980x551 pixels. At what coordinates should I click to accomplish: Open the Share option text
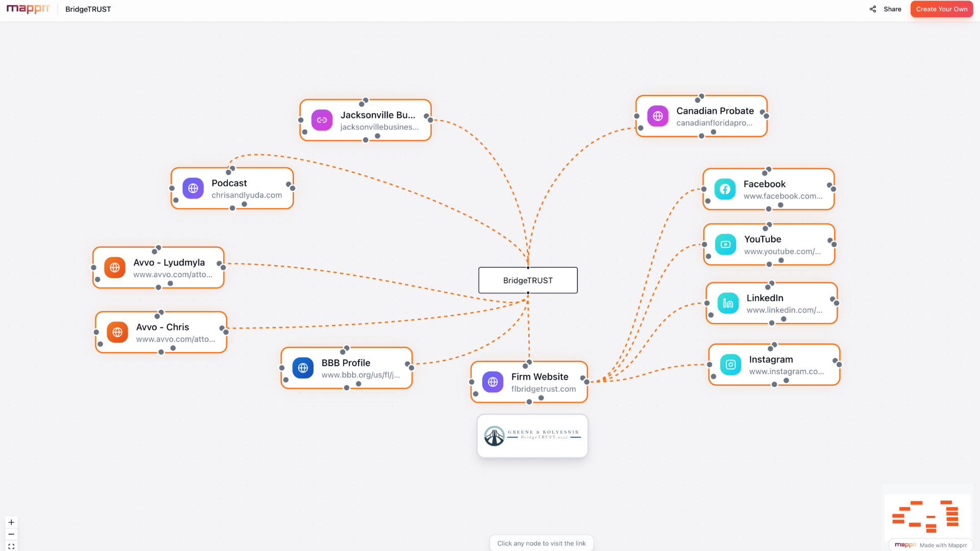click(892, 9)
